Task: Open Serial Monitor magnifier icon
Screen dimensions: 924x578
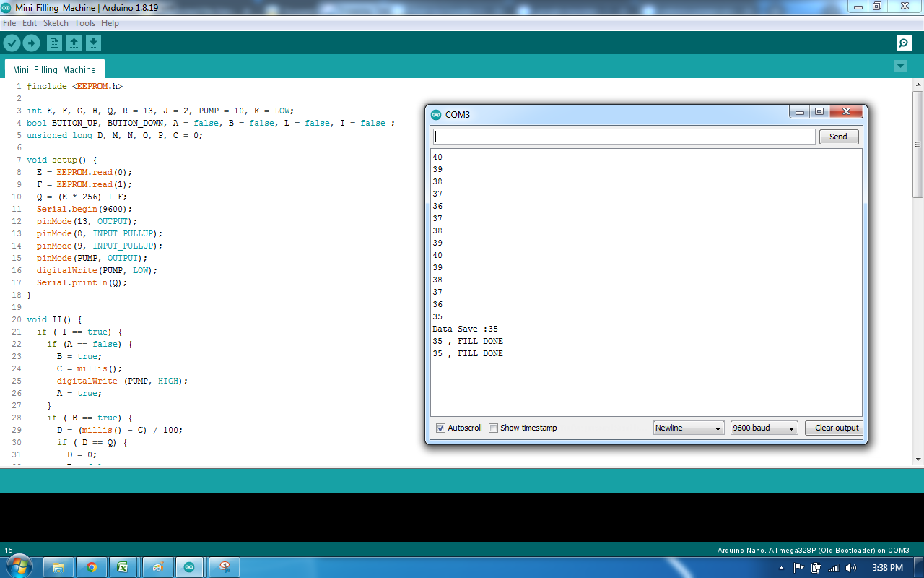Action: (904, 43)
